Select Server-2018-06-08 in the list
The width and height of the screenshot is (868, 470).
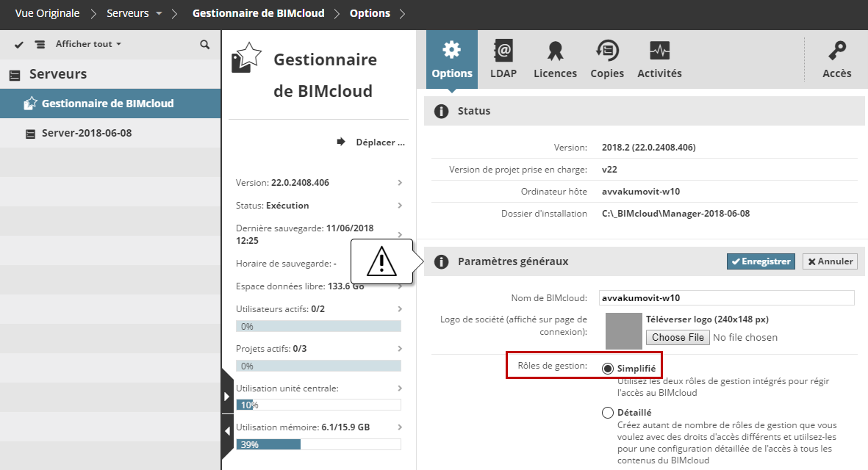[110, 133]
